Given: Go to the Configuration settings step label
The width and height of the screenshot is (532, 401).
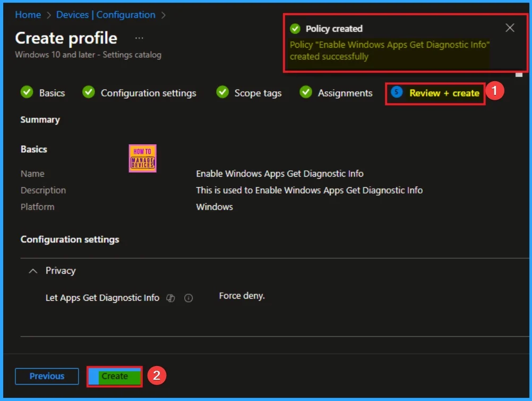Looking at the screenshot, I should pos(148,93).
